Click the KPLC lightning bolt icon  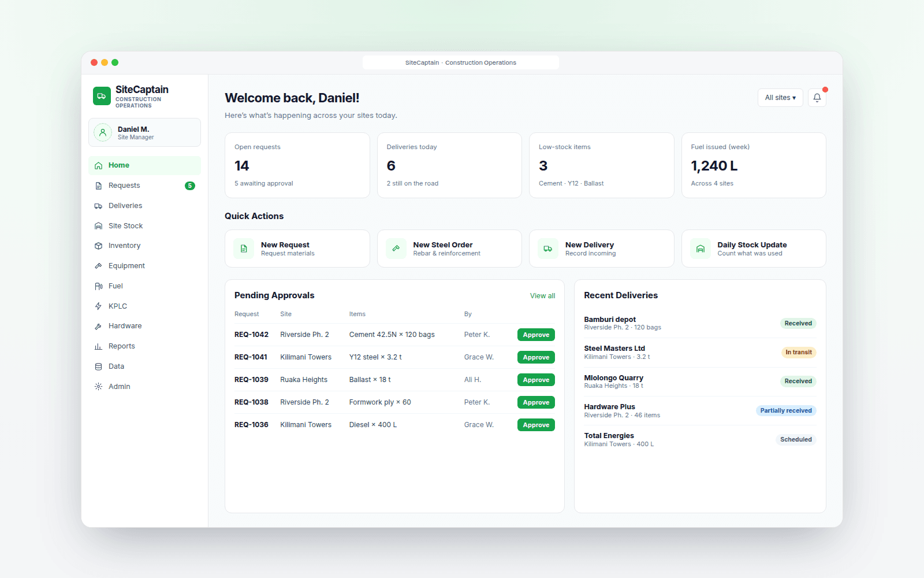coord(98,306)
